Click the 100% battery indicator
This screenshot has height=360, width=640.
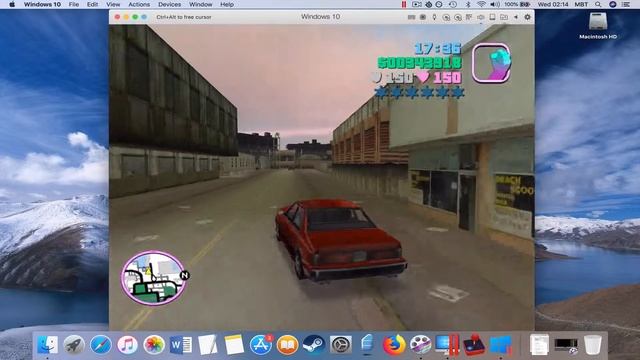(x=517, y=4)
